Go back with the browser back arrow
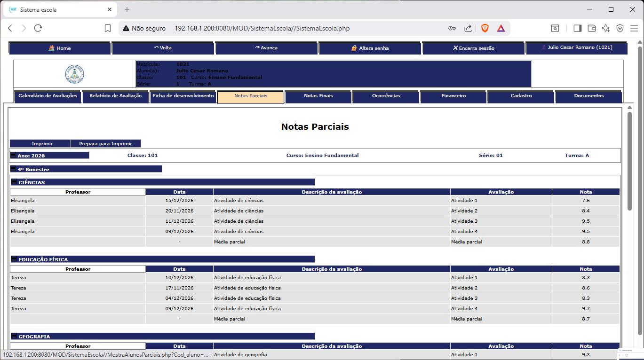Image resolution: width=644 pixels, height=360 pixels. (10, 28)
